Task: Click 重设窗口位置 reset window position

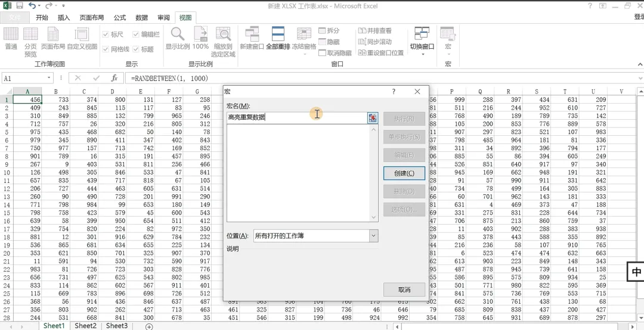Action: pyautogui.click(x=381, y=53)
